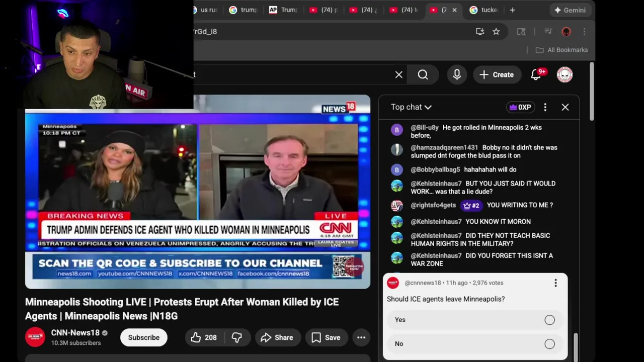Close the active YouTube tab

click(x=454, y=10)
